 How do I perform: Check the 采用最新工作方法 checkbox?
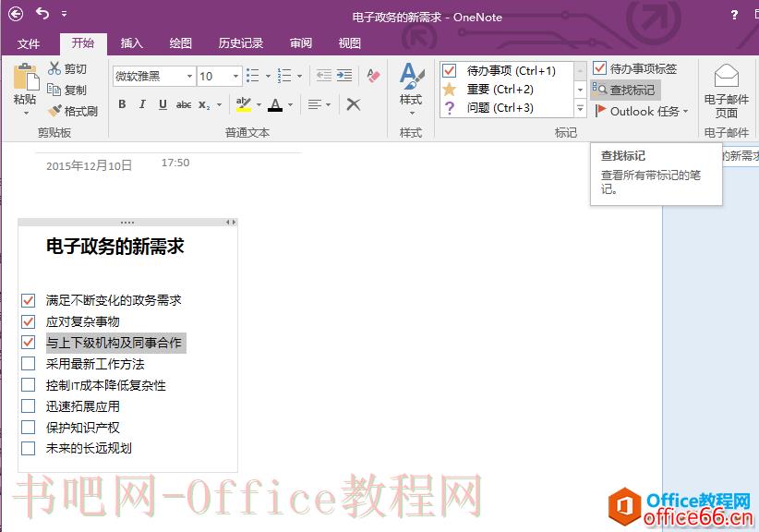[x=28, y=364]
